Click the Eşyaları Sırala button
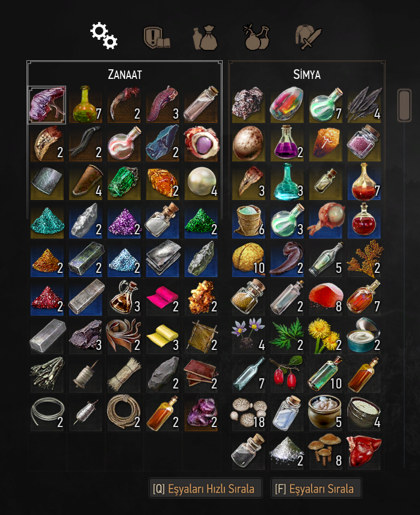Image resolution: width=420 pixels, height=515 pixels. pyautogui.click(x=316, y=488)
